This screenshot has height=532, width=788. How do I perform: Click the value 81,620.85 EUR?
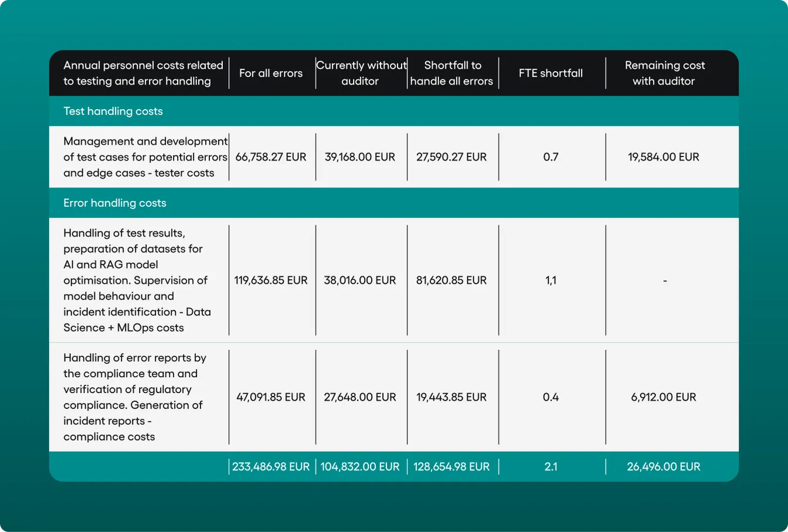451,281
